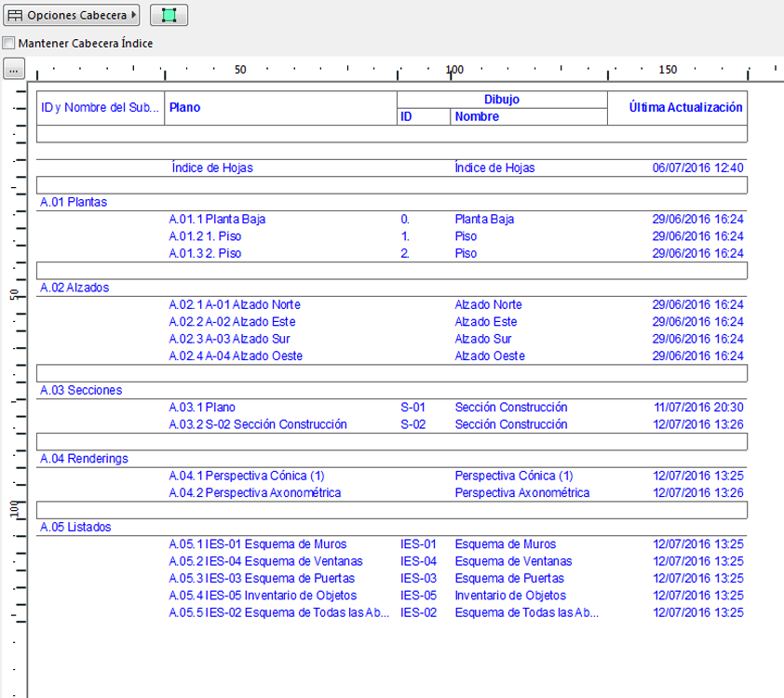Click A.02.1 A-01 Alzado Norte entry
Image resolution: width=784 pixels, height=698 pixels.
pos(235,304)
